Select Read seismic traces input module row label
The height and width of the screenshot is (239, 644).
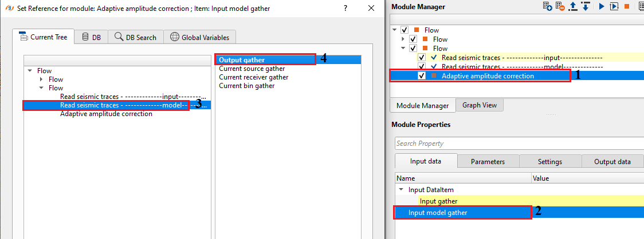click(521, 57)
